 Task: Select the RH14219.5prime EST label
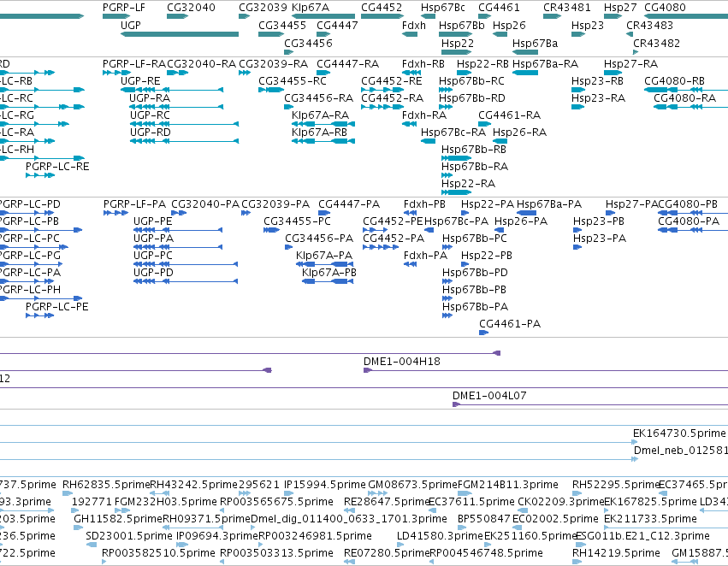coord(616,553)
